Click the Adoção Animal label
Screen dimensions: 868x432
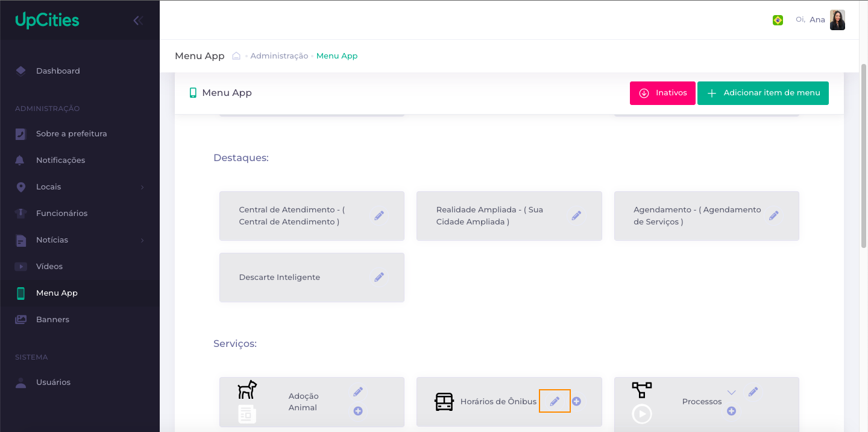coord(303,402)
